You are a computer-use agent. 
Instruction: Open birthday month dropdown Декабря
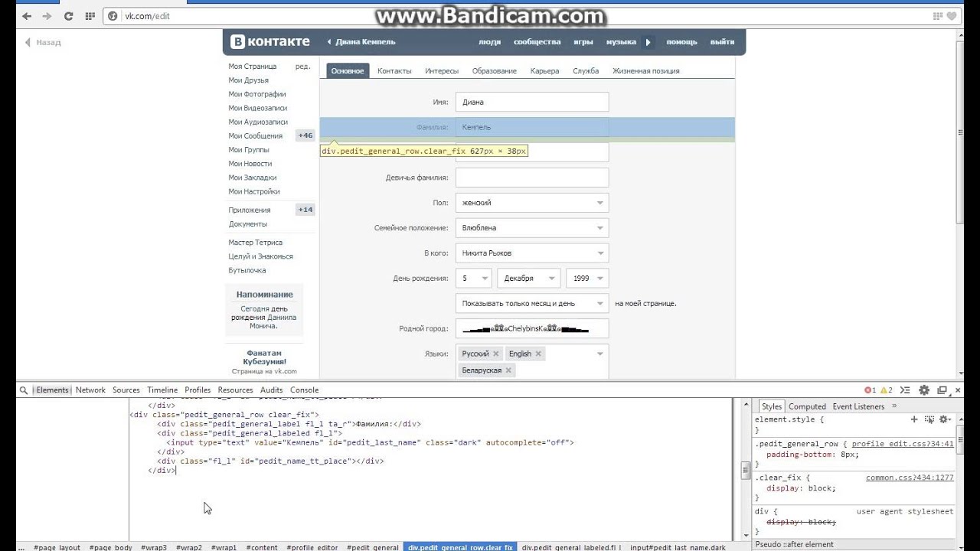(x=528, y=279)
